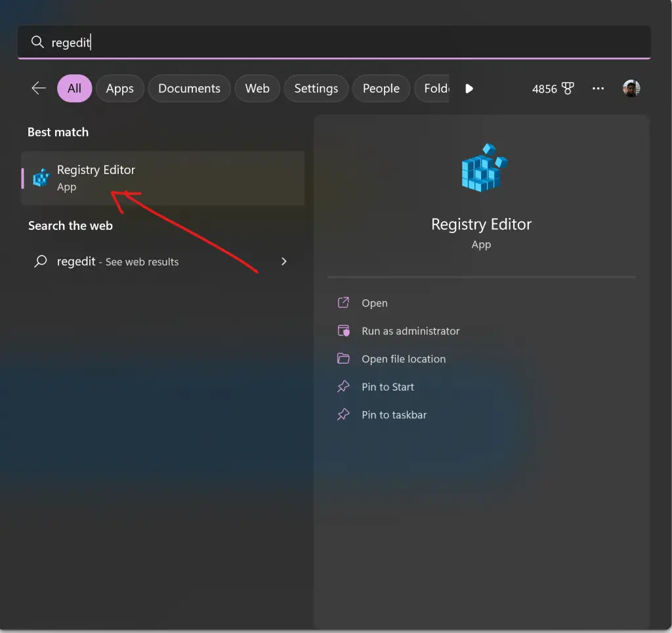Click the rewards trophy icon

[568, 89]
